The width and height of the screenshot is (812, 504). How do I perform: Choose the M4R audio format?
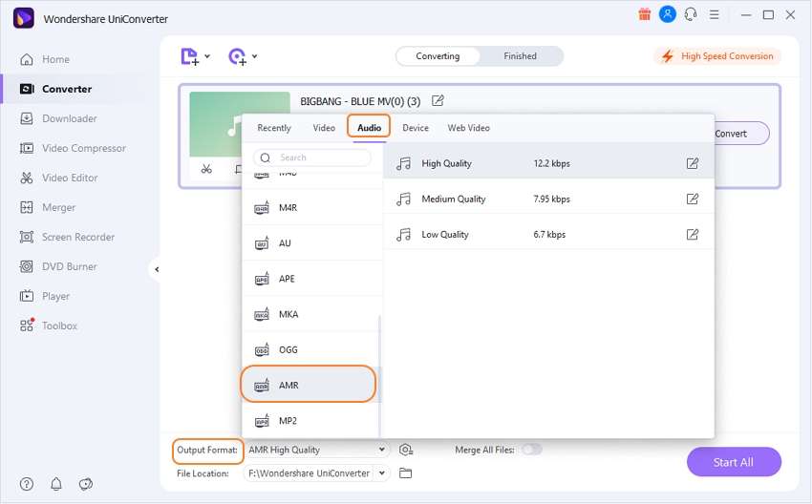tap(310, 207)
